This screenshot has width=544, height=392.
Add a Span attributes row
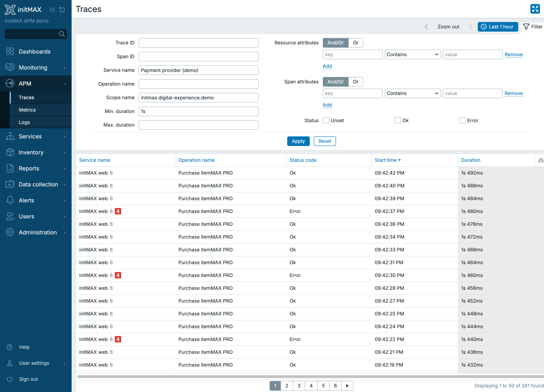click(x=327, y=105)
